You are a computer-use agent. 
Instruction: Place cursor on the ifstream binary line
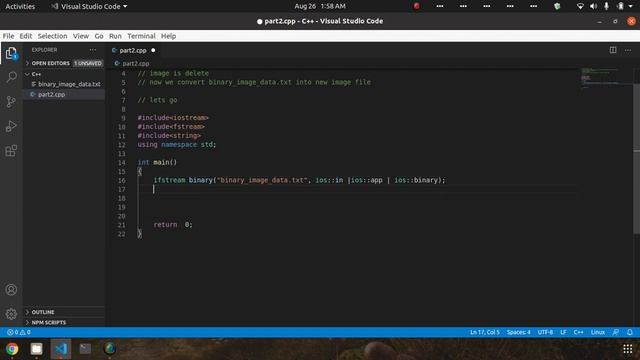tap(299, 180)
